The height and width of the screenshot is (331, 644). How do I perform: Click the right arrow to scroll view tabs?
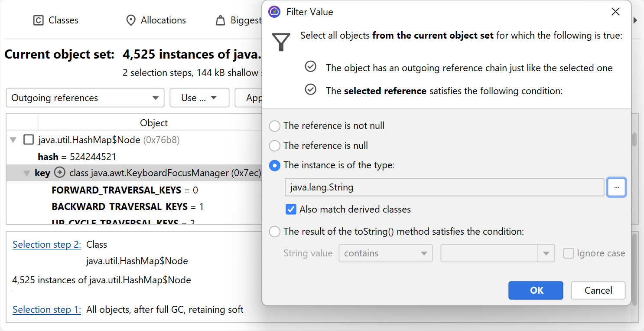(635, 20)
